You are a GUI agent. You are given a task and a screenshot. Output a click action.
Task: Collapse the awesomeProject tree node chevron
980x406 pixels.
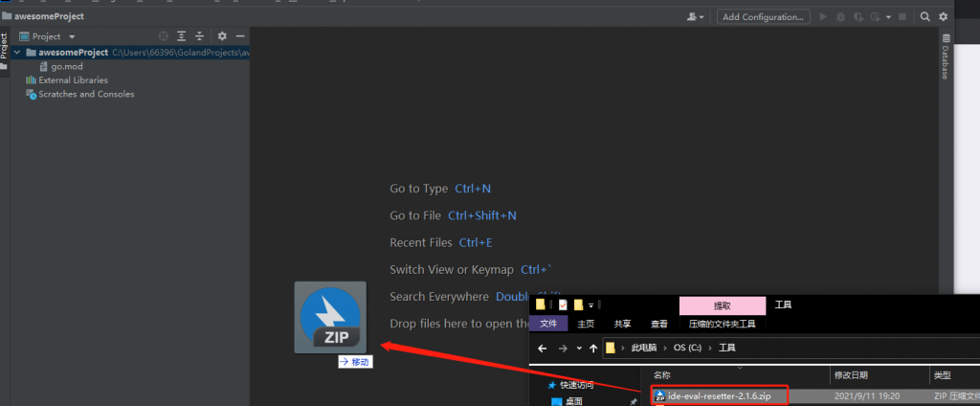[x=17, y=53]
